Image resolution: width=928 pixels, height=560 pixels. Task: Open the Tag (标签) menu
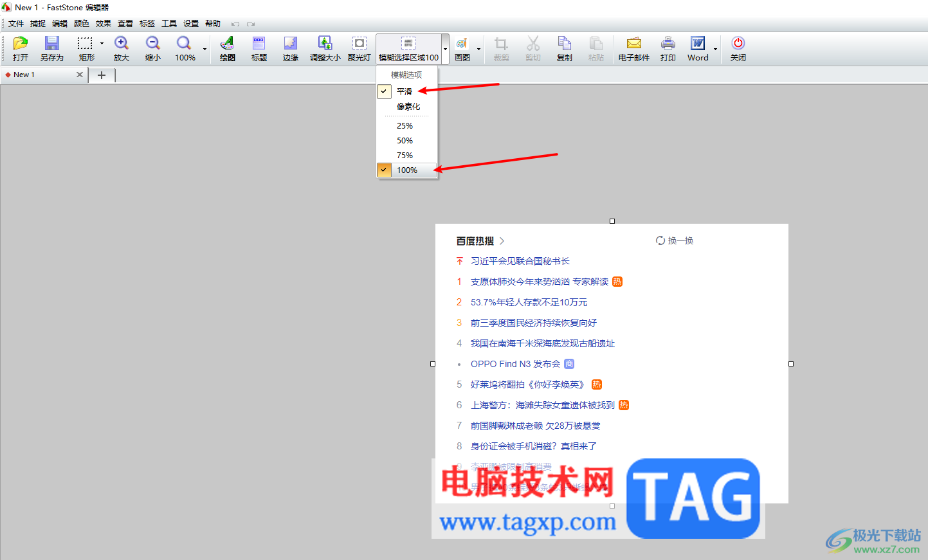(147, 24)
